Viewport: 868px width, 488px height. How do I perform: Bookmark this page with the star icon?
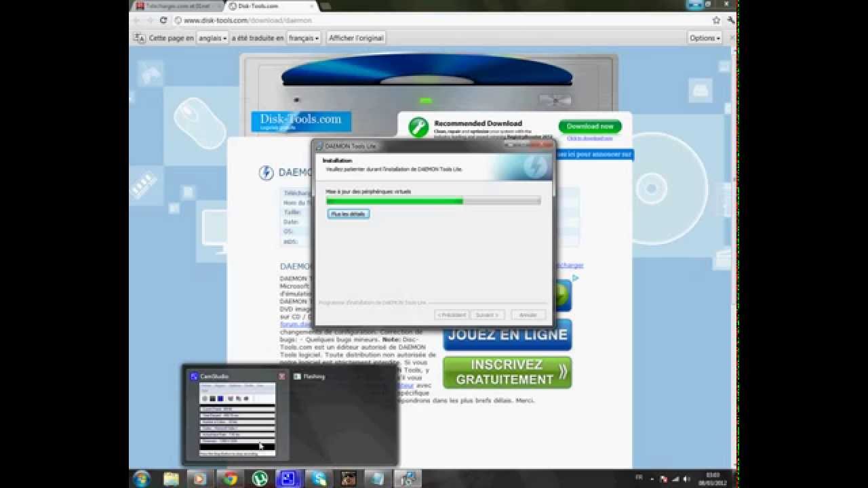coord(716,20)
